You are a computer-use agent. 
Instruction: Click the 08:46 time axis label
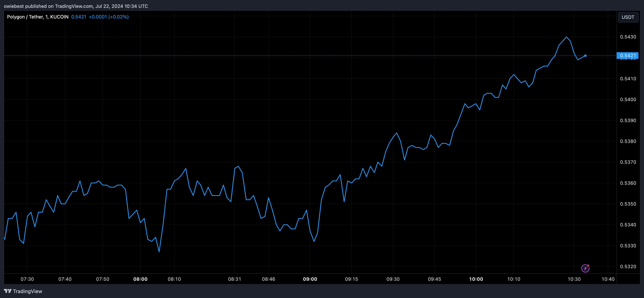click(x=268, y=279)
